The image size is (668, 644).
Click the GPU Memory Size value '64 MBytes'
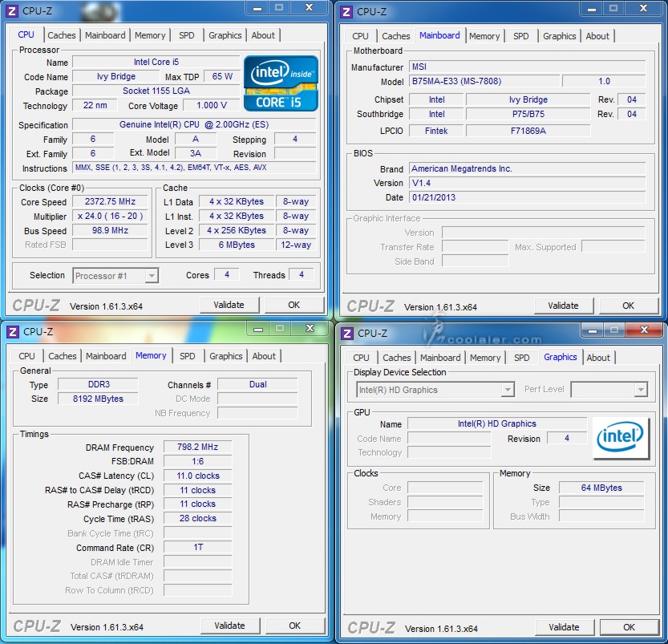pos(601,488)
